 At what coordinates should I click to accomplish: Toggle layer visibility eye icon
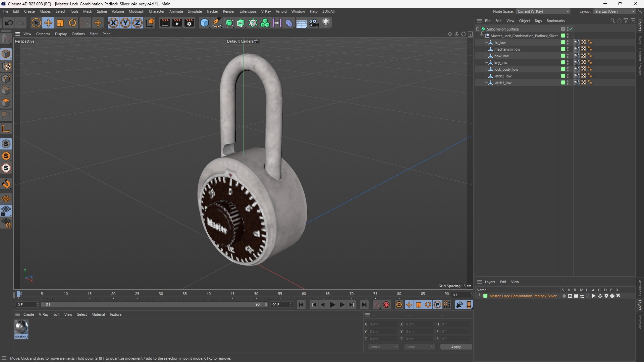pyautogui.click(x=570, y=296)
